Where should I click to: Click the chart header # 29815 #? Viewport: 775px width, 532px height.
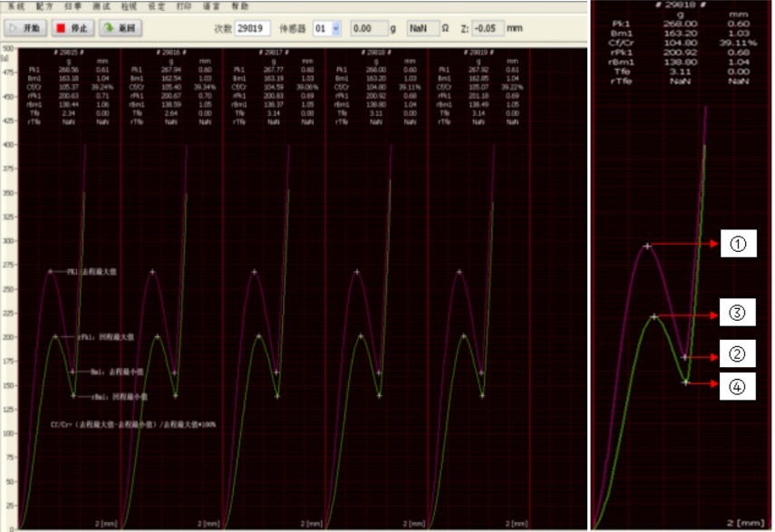tap(69, 52)
